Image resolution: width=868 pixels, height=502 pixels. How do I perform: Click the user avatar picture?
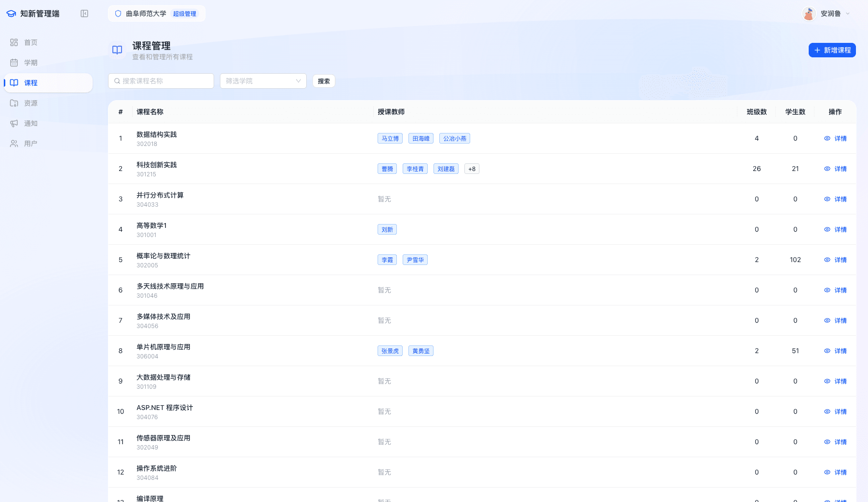809,13
